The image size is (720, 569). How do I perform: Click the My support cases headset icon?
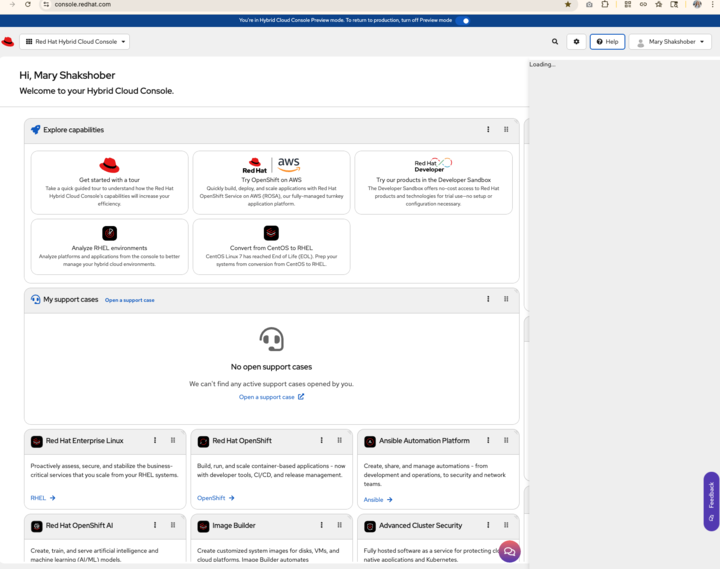point(35,299)
